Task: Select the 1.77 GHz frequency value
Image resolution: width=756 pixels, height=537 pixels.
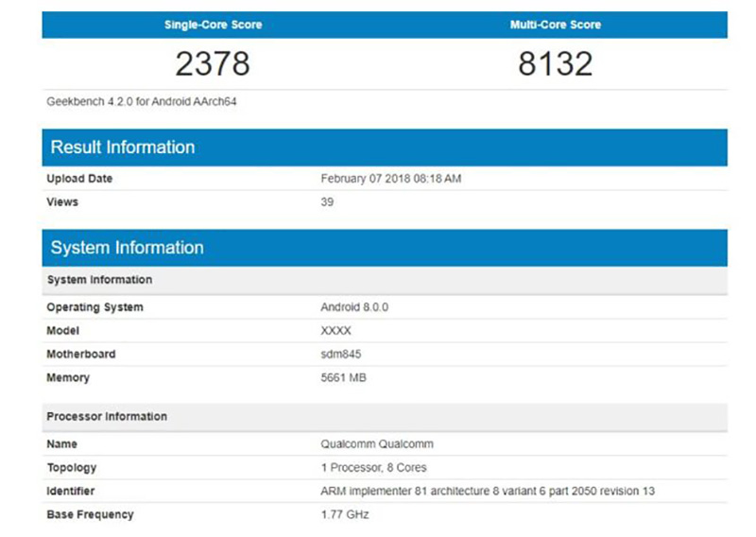Action: click(345, 514)
